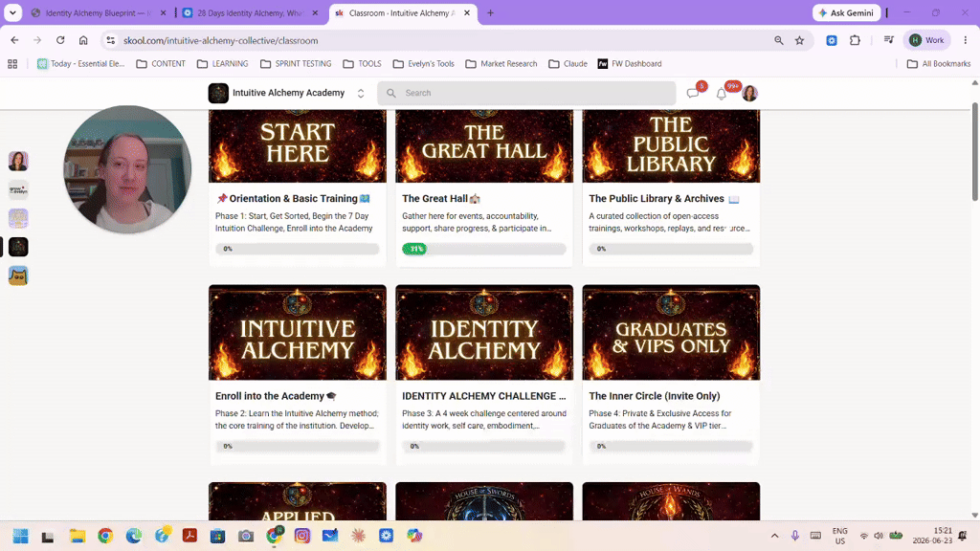This screenshot has width=980, height=551.
Task: Click the taskbar microphone icon
Action: (x=795, y=536)
